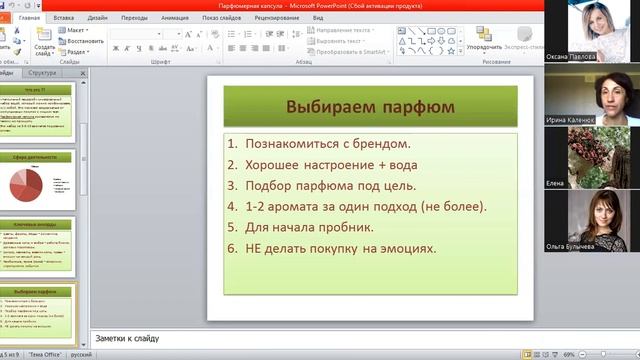
Task: Select the isosceles triangle shape
Action: click(x=402, y=41)
